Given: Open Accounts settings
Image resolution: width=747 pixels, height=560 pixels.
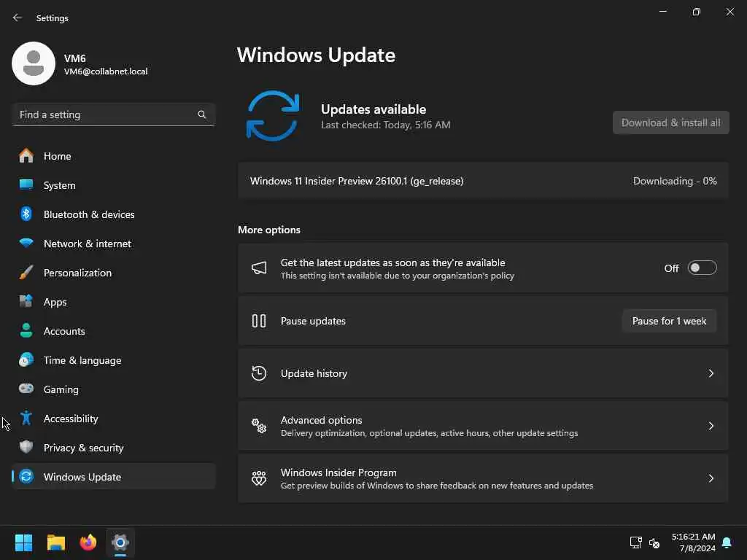Looking at the screenshot, I should coord(113,330).
